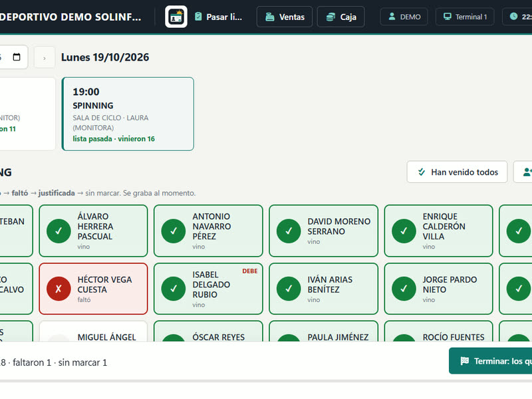Screen dimensions: 532x399
Task: Click the Terminar finish button
Action: click(491, 360)
